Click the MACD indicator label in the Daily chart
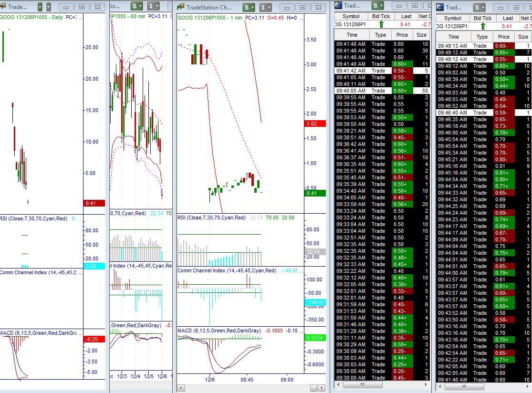The width and height of the screenshot is (532, 393). click(38, 333)
